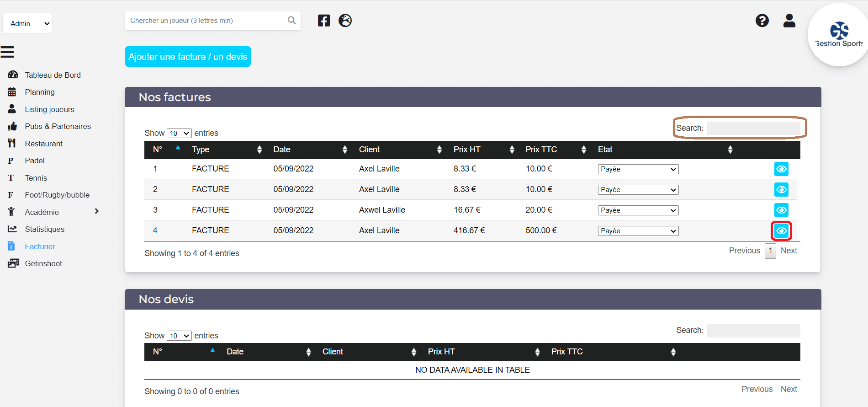This screenshot has width=868, height=407.
Task: Sort factures table by Type column
Action: 227,150
